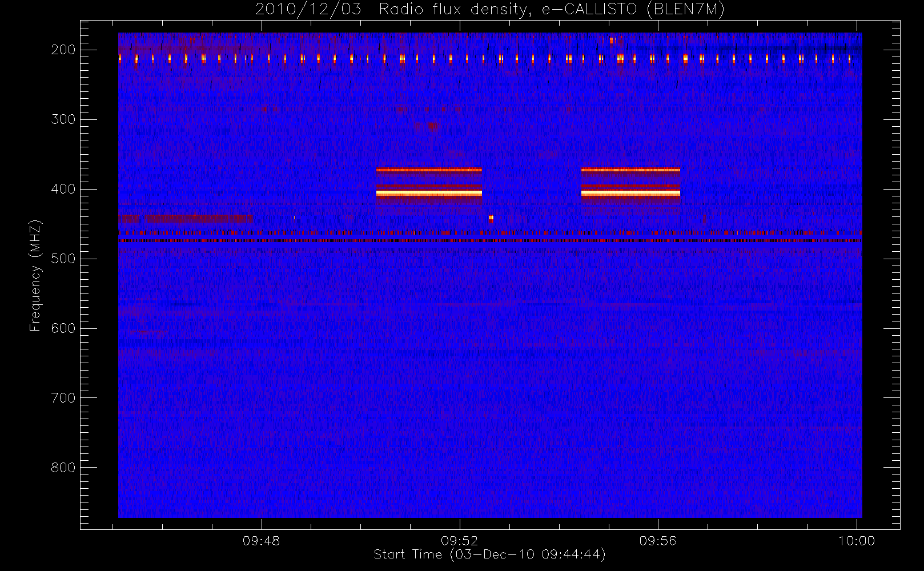Click the time tick label '09:48'
Viewport: 924px width, 571px height.
262,541
